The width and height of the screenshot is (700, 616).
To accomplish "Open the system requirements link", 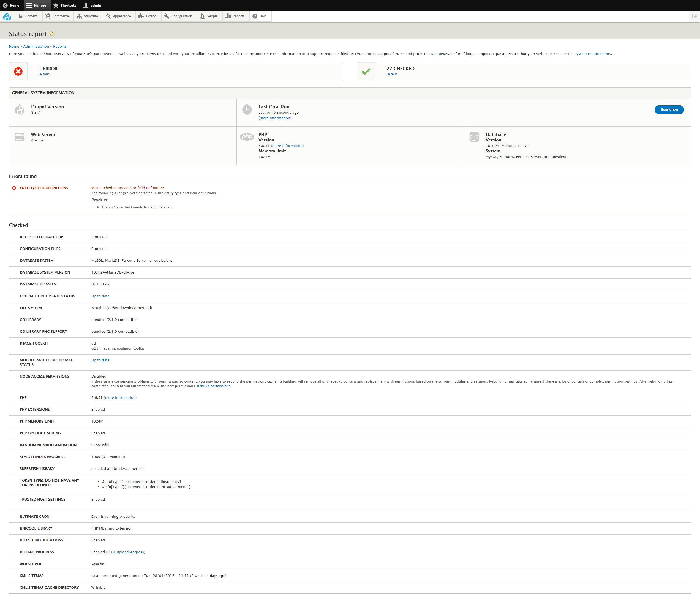I will [592, 54].
